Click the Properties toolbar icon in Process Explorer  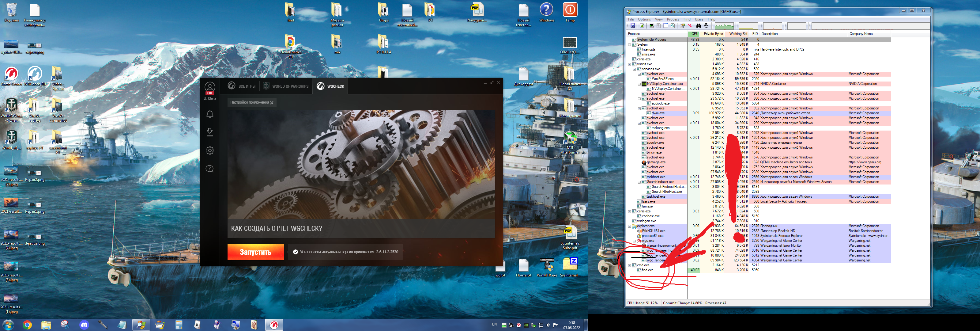pos(682,26)
